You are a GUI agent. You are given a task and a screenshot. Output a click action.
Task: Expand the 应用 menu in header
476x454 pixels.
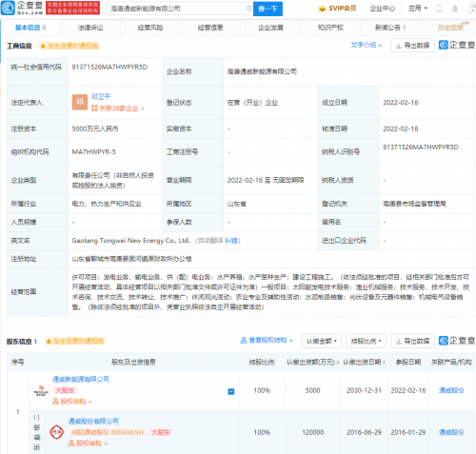point(418,9)
